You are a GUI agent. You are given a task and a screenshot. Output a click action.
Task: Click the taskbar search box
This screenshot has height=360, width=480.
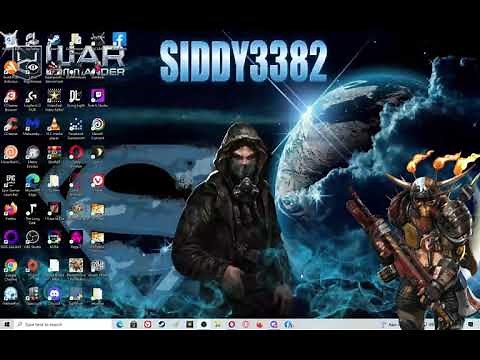click(x=62, y=324)
